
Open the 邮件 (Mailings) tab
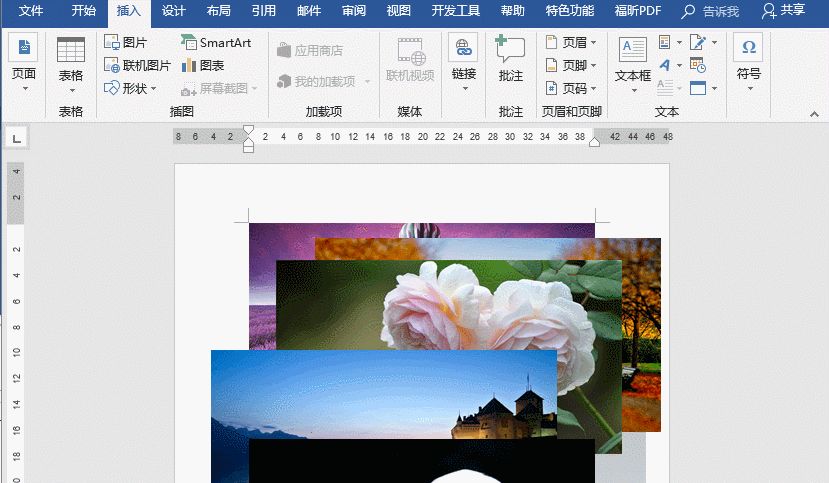[x=309, y=11]
